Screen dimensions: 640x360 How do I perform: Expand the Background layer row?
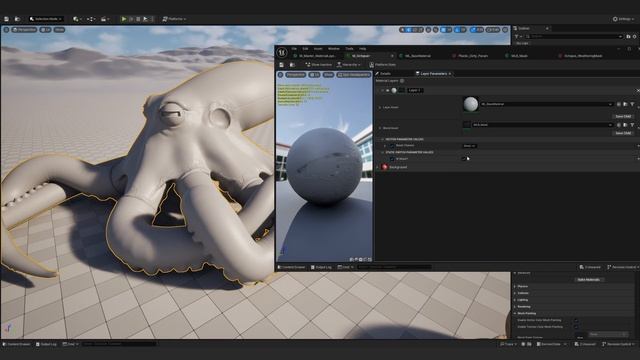378,167
